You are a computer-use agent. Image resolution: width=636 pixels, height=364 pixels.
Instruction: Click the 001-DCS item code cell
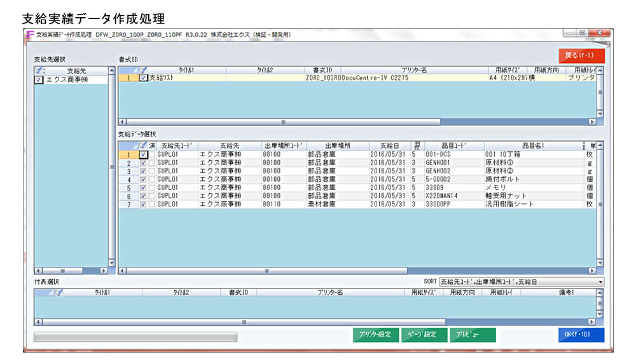coord(454,154)
